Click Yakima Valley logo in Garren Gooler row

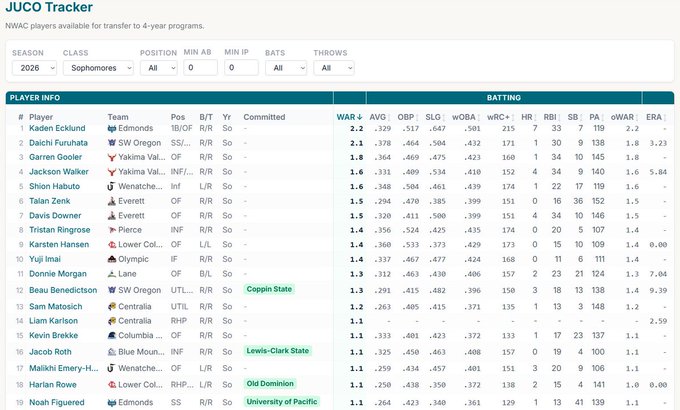112,157
